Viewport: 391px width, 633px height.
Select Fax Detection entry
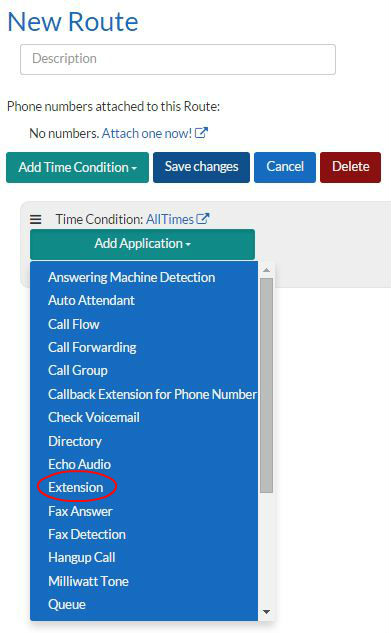[x=87, y=534]
